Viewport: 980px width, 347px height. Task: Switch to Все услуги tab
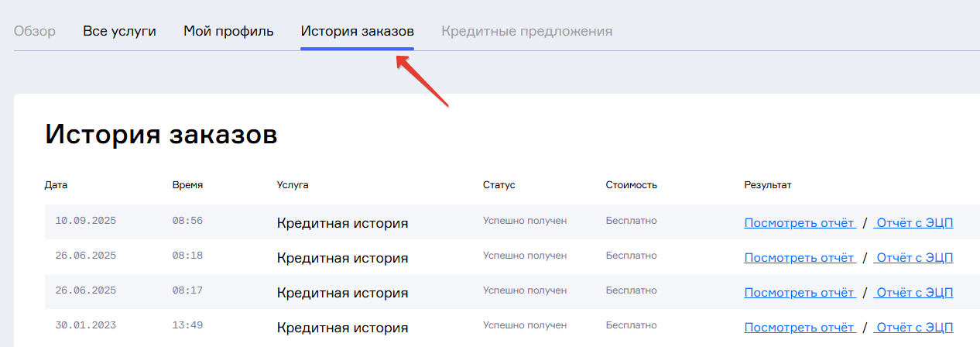coord(119,32)
